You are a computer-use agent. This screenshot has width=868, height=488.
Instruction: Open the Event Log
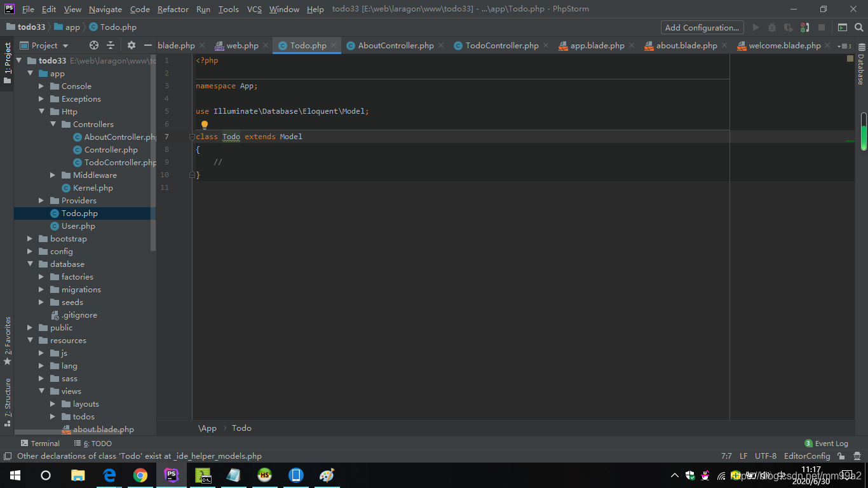pos(826,444)
